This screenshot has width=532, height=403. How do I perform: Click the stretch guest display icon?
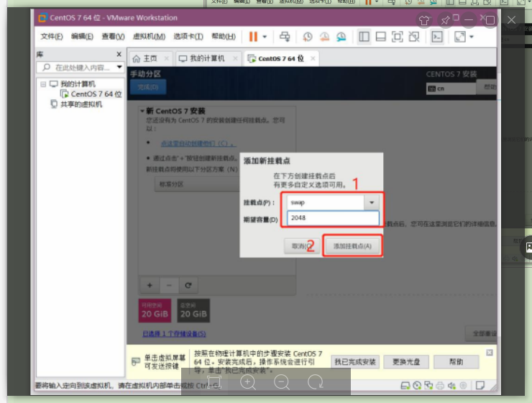(459, 37)
